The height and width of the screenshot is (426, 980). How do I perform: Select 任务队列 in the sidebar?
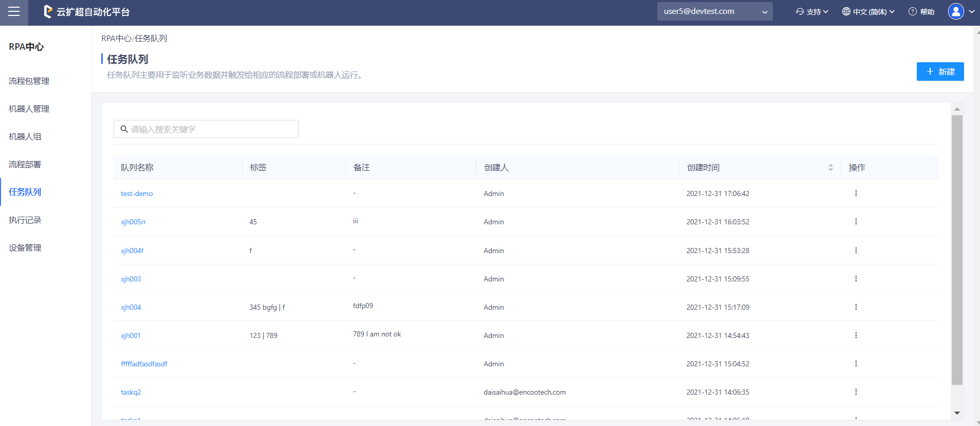click(x=25, y=192)
